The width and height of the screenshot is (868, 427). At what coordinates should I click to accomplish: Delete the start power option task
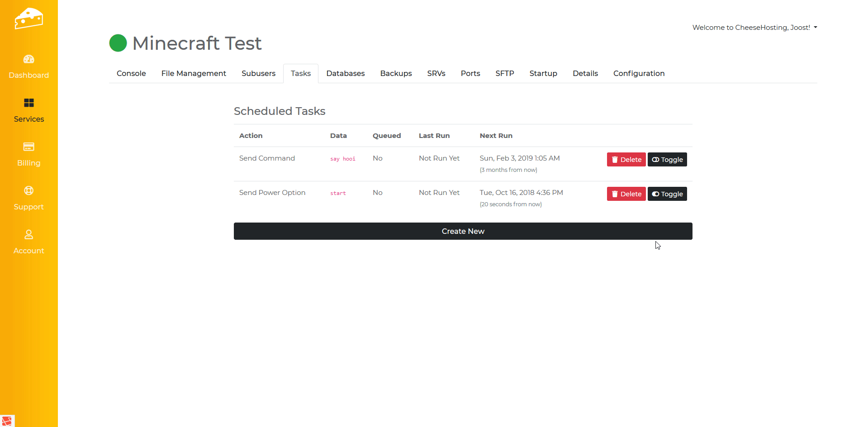pyautogui.click(x=626, y=194)
